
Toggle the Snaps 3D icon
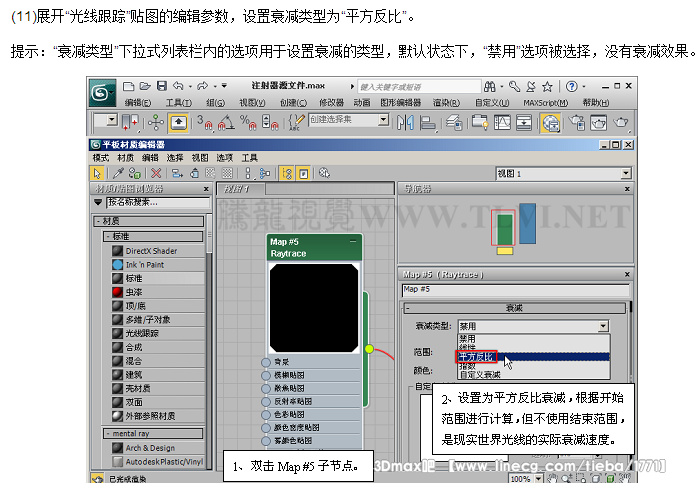tap(204, 122)
